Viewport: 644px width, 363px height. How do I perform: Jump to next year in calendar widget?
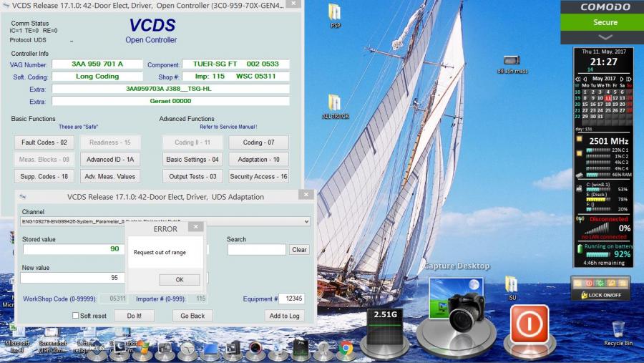pyautogui.click(x=629, y=79)
